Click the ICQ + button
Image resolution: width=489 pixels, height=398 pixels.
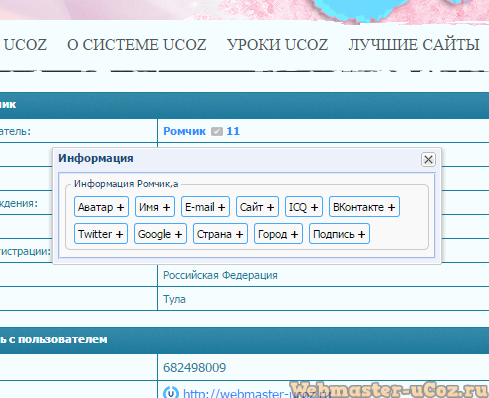(x=304, y=207)
